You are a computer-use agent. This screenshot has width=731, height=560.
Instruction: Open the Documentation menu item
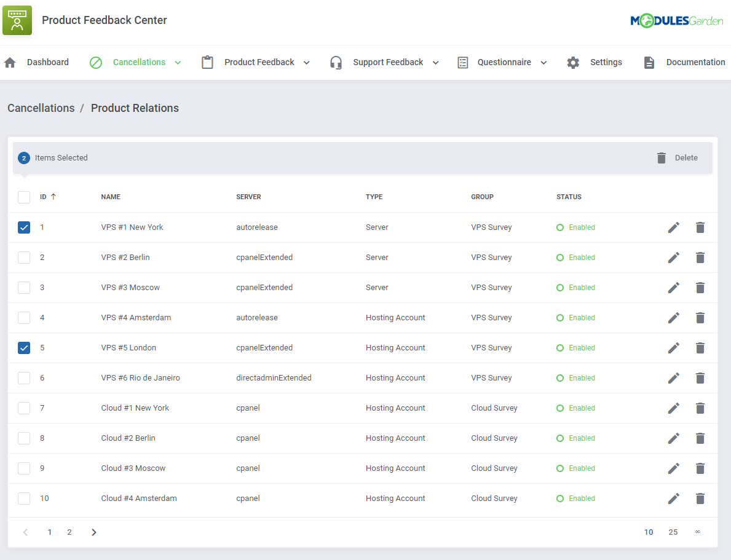coord(684,63)
